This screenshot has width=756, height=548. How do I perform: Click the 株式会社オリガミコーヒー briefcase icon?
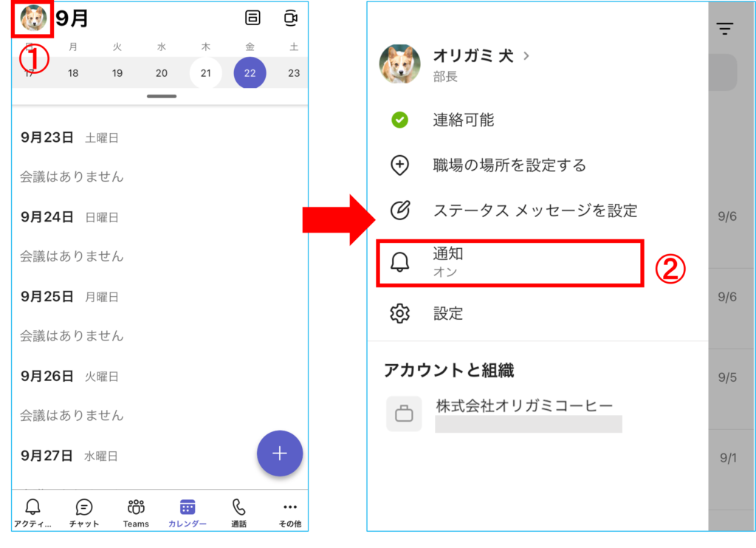(x=404, y=414)
